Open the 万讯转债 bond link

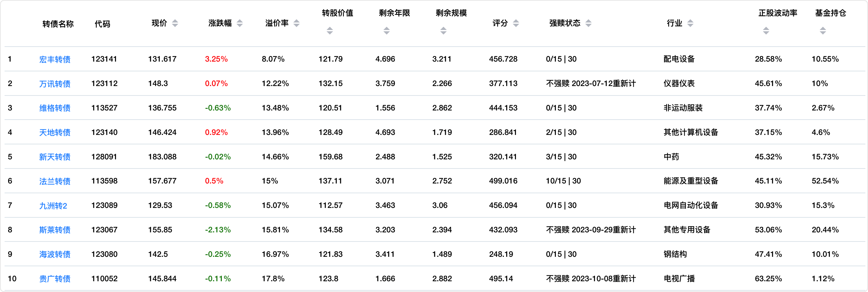click(55, 84)
